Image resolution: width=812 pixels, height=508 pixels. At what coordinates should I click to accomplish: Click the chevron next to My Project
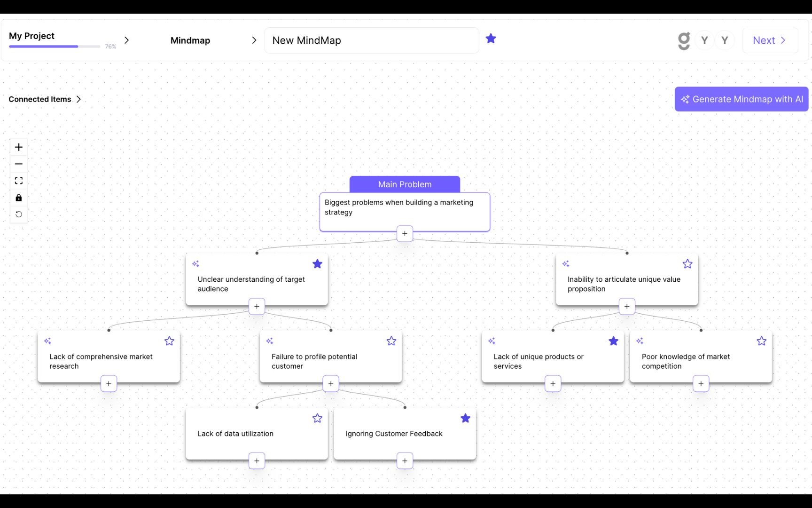coord(126,40)
